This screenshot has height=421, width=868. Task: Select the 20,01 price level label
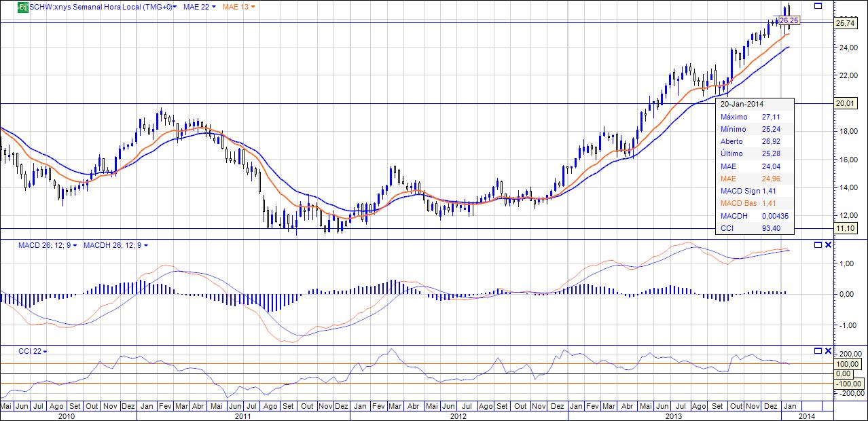[844, 104]
